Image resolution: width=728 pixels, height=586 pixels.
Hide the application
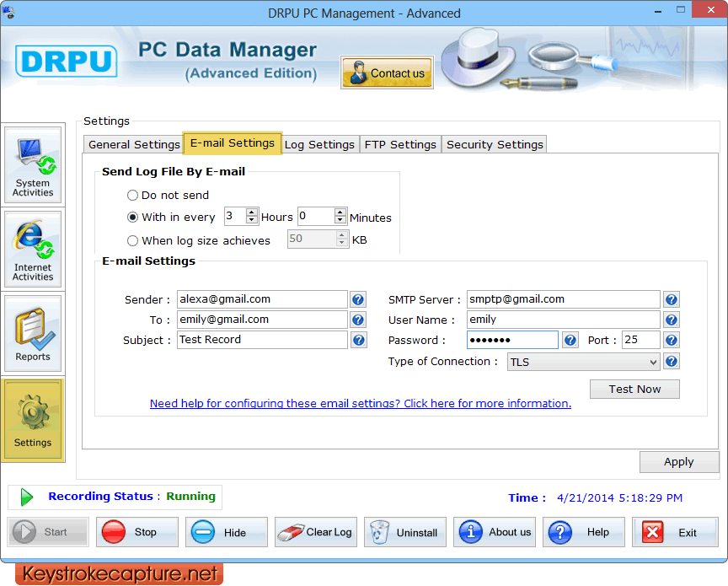(x=227, y=532)
